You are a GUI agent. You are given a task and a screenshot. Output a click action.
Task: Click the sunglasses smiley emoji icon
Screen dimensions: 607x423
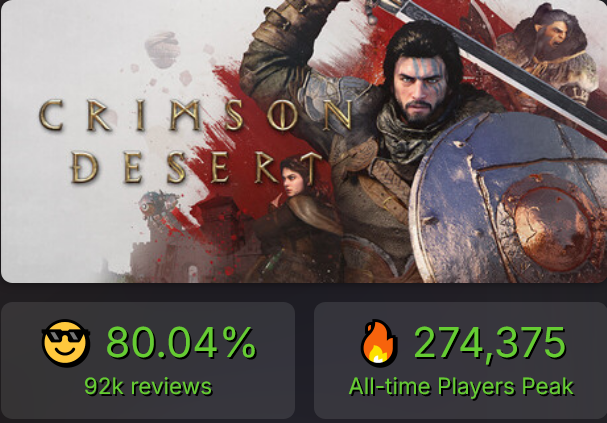(66, 343)
